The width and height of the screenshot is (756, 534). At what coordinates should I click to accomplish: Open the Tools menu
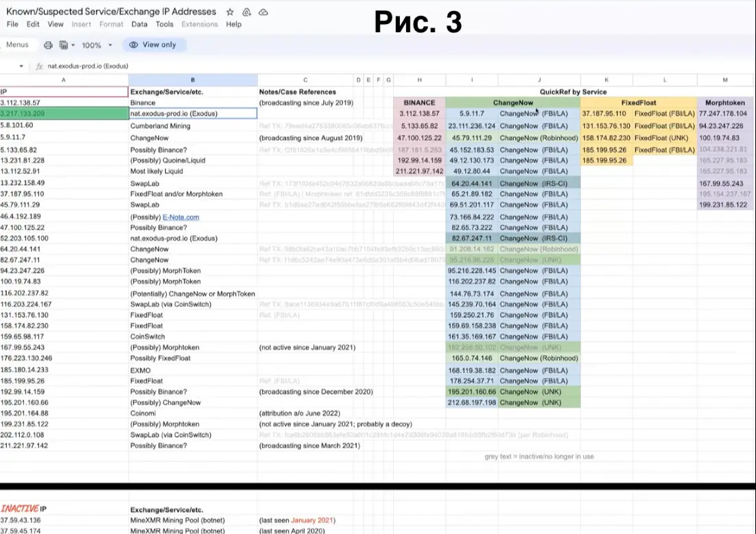(x=165, y=24)
